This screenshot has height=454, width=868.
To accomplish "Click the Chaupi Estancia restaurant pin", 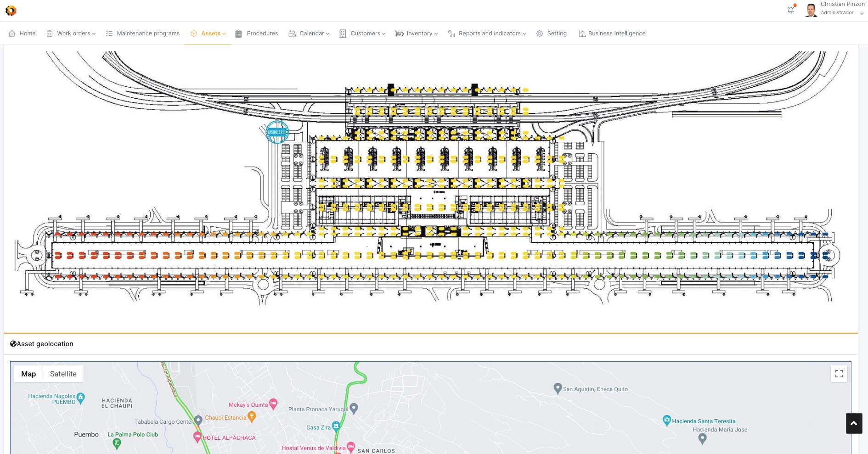I will [251, 417].
